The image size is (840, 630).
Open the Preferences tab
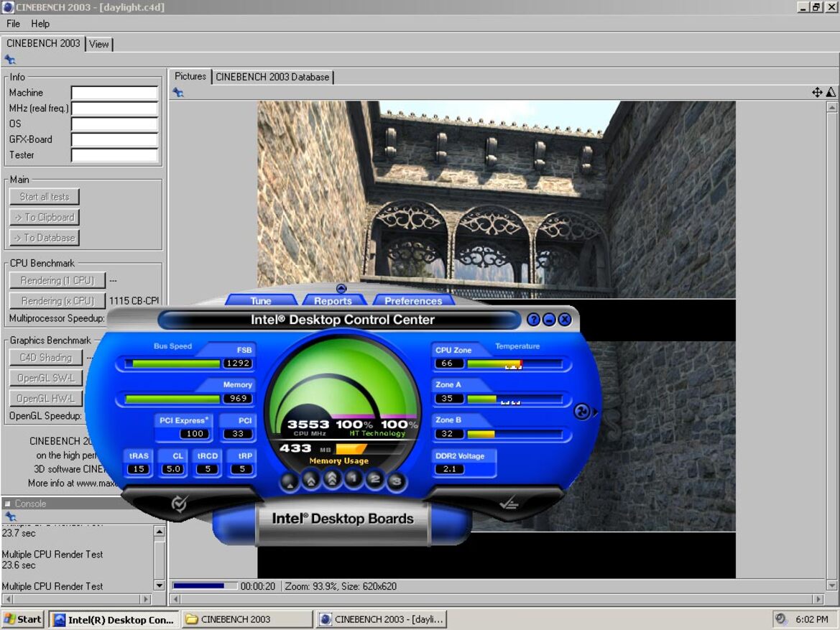413,300
